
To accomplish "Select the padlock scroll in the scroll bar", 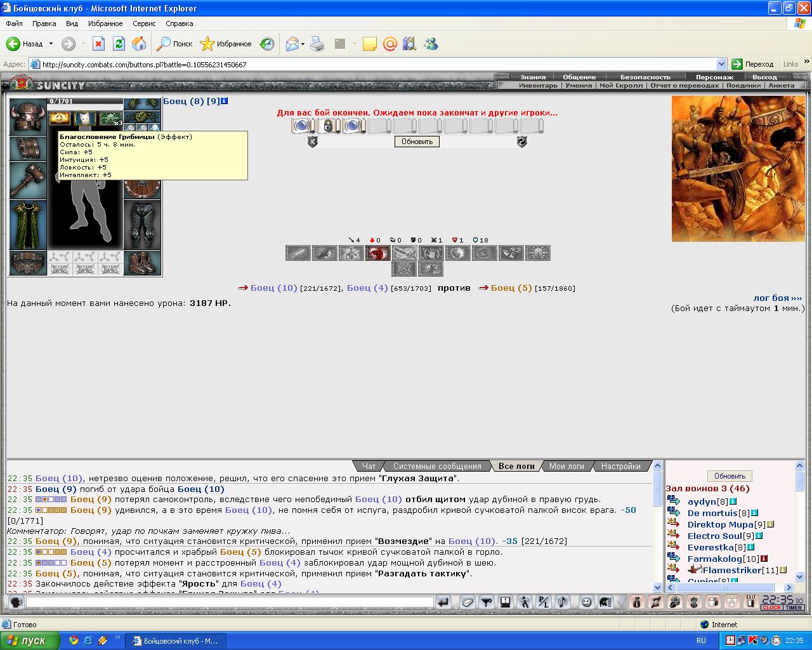I will pos(328,126).
